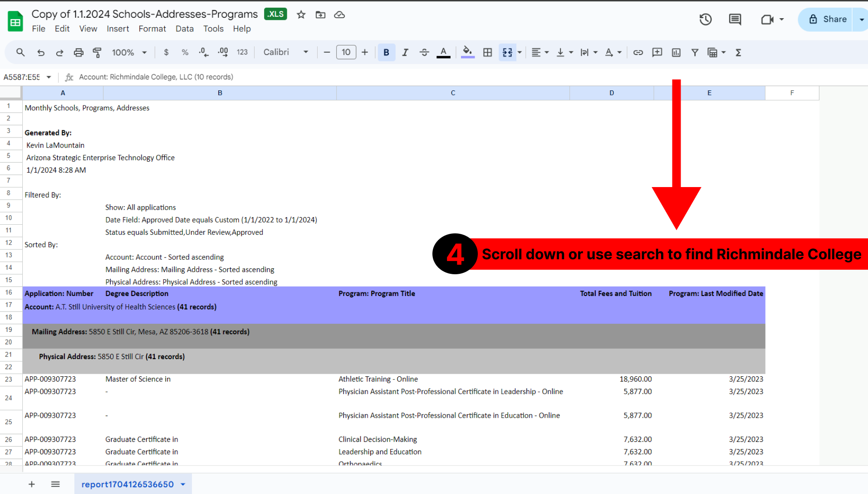
Task: Show the all sheets list
Action: point(55,484)
